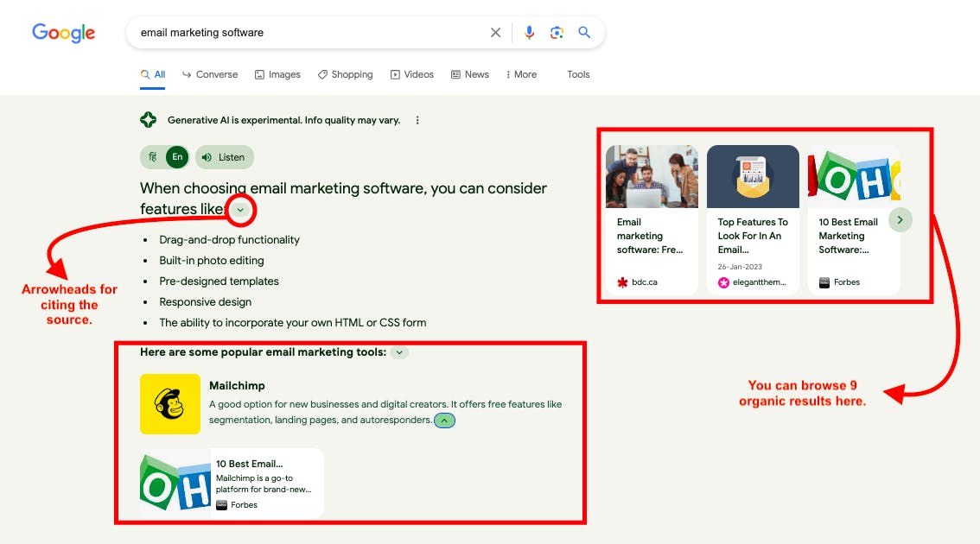Expand sources for popular email marketing tools

tap(399, 352)
